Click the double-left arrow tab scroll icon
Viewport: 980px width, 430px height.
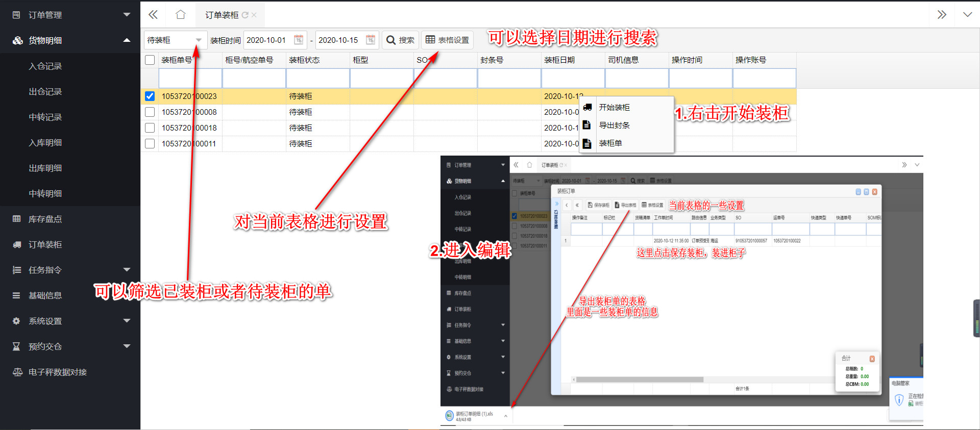click(x=153, y=15)
